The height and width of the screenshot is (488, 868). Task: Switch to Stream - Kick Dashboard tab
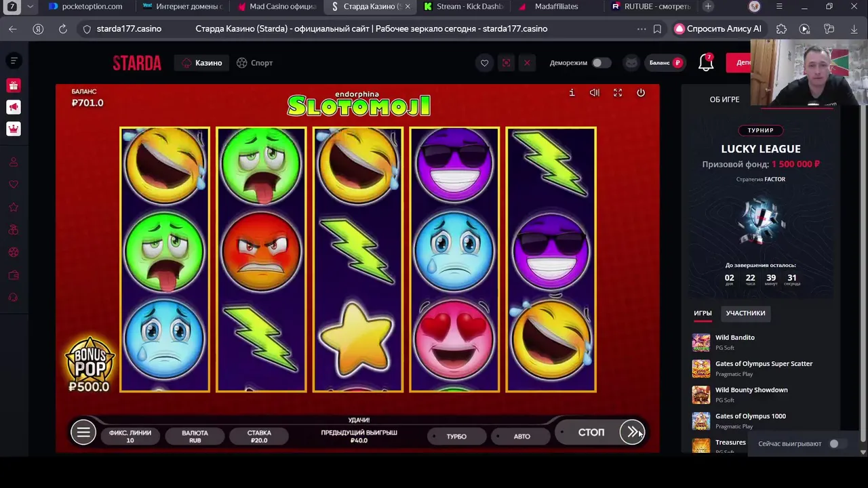click(x=464, y=6)
